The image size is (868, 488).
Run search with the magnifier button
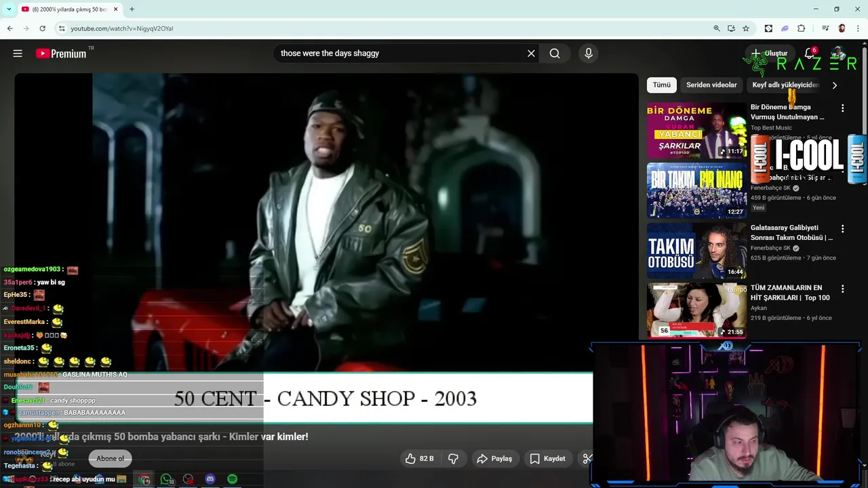(x=555, y=54)
